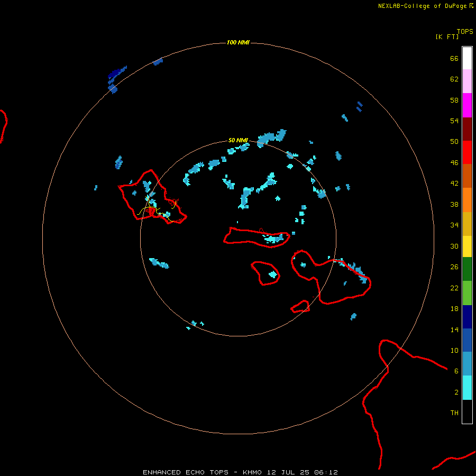The height and width of the screenshot is (476, 476).
Task: Click the ENHANCED ECHO TOPS caption text
Action: point(186,472)
